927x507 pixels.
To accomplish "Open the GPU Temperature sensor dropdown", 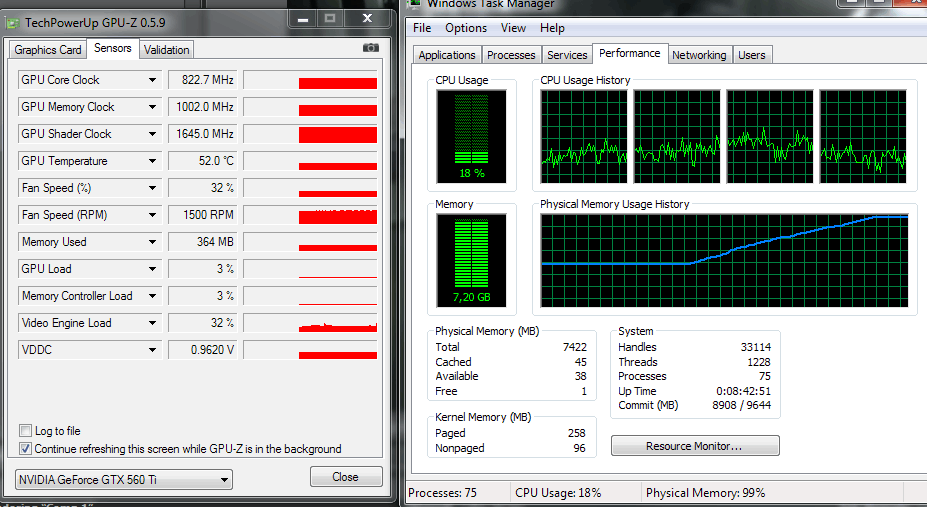I will [x=153, y=161].
